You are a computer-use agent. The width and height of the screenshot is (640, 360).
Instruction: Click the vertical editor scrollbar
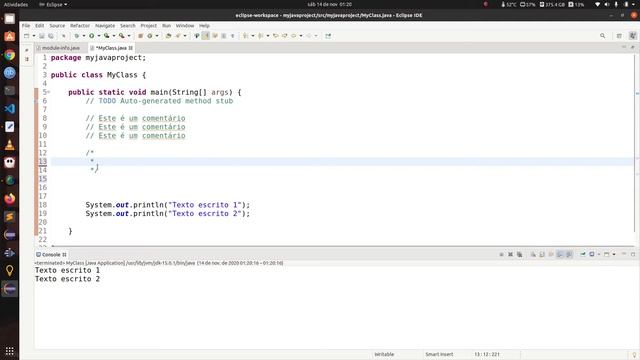coord(635,143)
